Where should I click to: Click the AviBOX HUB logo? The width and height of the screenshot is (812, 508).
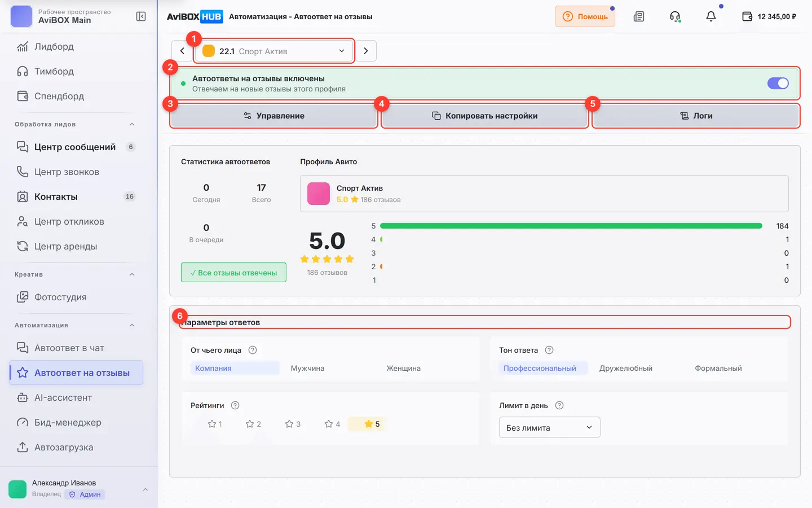195,16
